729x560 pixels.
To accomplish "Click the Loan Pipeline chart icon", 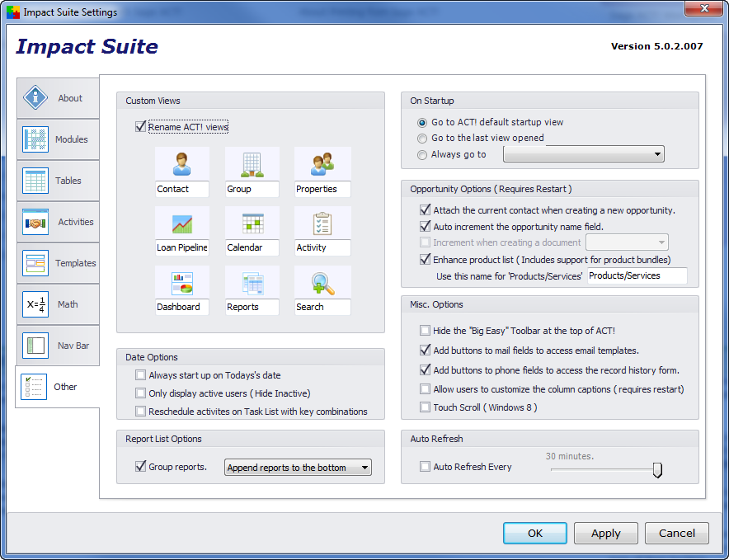I will (x=181, y=224).
